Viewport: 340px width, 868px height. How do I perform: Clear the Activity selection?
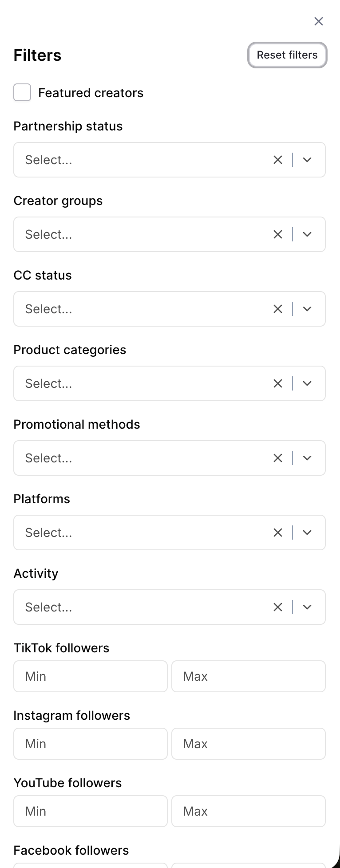click(278, 607)
